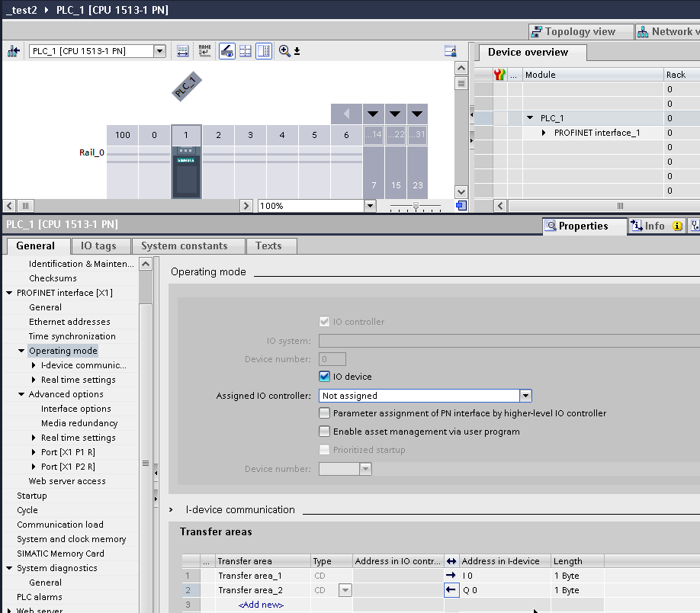Enable parameter assignment by higher-level IO controller
The image size is (700, 613).
point(325,413)
